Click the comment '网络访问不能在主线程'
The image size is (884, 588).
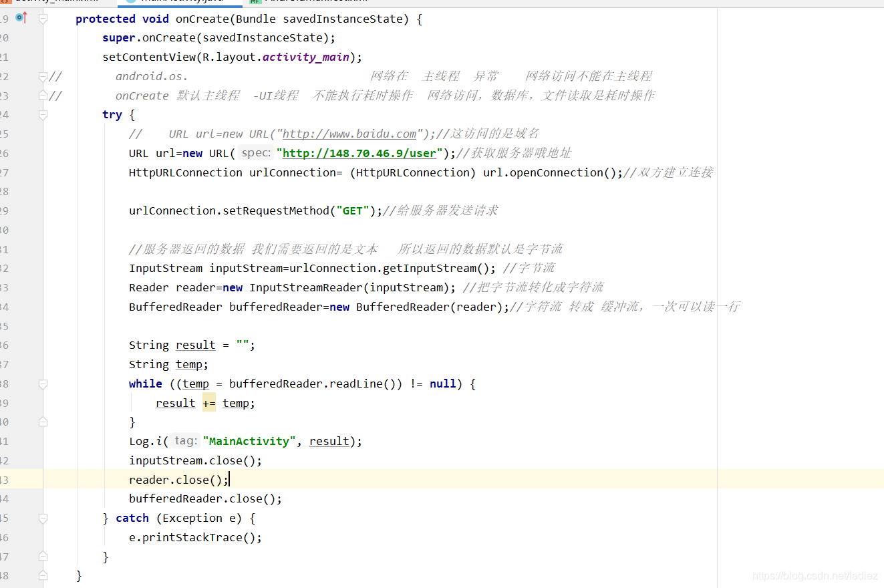coord(589,76)
